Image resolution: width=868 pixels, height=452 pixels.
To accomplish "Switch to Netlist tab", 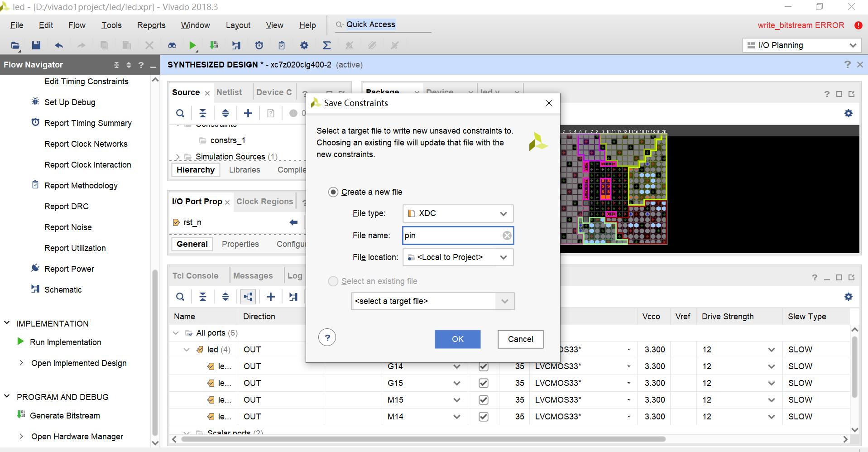I will pyautogui.click(x=229, y=92).
